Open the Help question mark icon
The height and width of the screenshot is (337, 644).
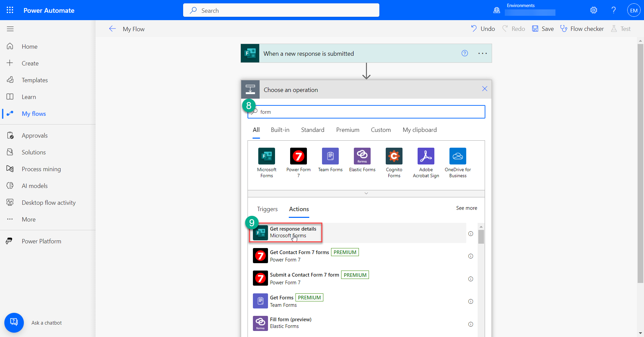tap(613, 10)
